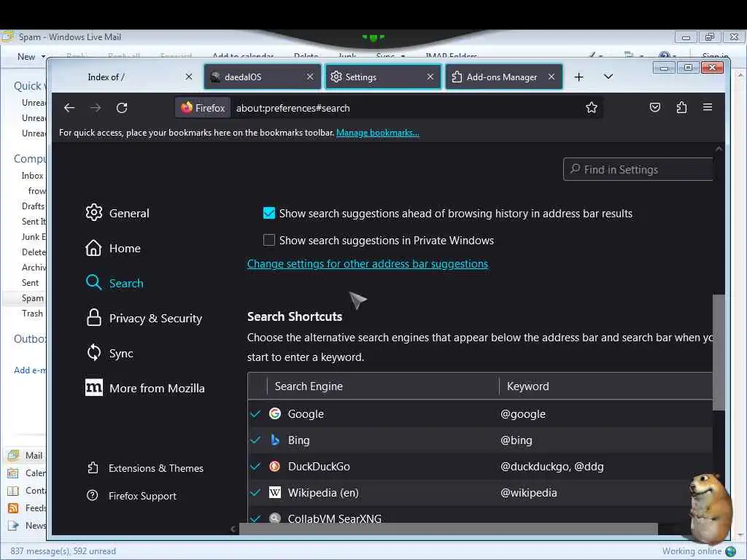Select the DuckDuckGo search engine row
747x560 pixels.
coord(480,466)
